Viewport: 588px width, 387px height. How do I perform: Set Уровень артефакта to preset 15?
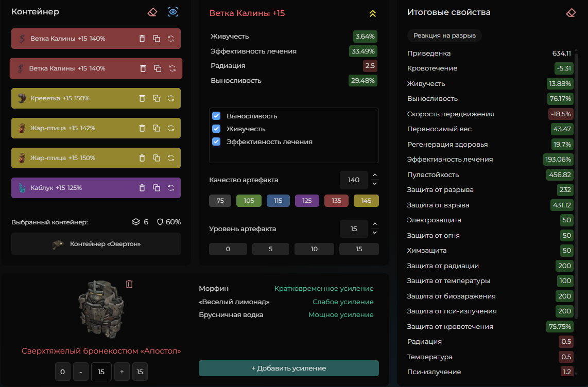tap(359, 249)
